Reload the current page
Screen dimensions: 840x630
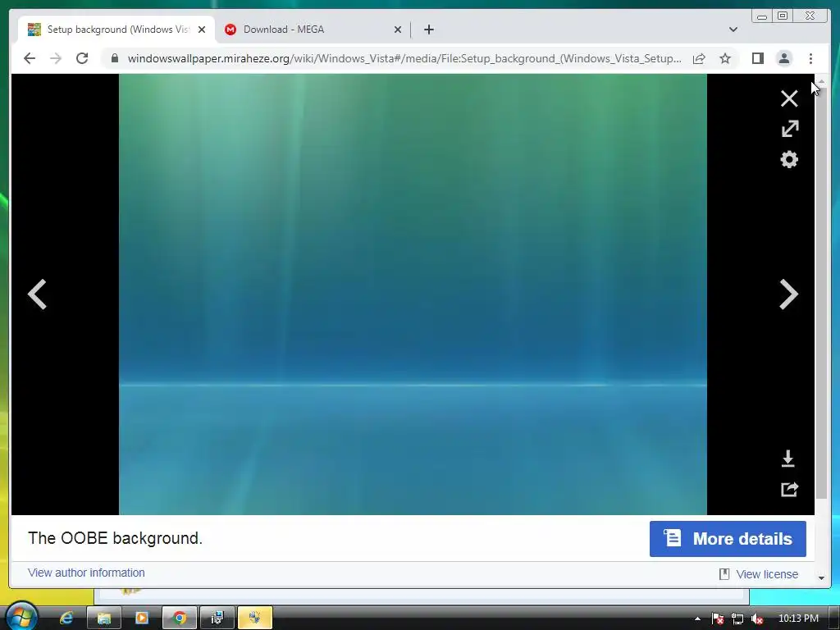pos(82,58)
